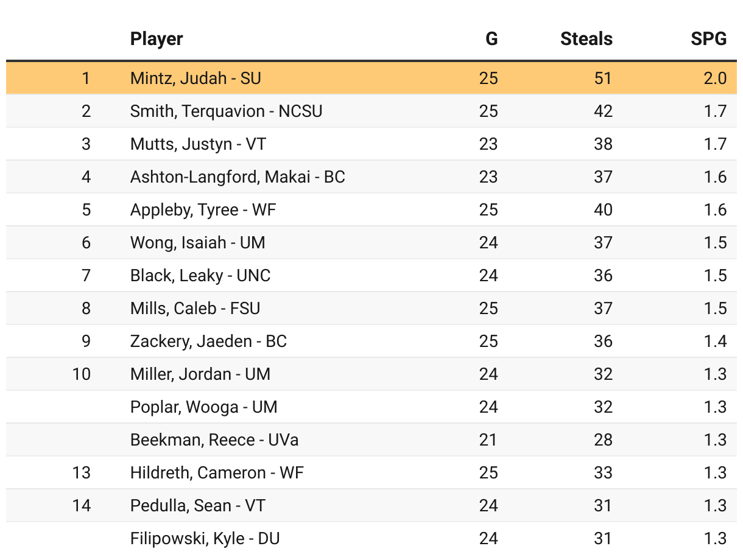Select Ashton-Langford, Makai - BC name

[238, 177]
